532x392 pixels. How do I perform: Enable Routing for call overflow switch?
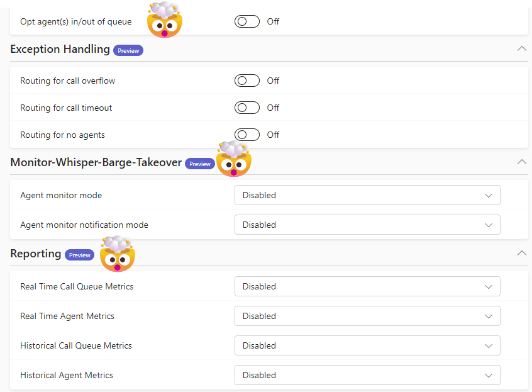(247, 81)
